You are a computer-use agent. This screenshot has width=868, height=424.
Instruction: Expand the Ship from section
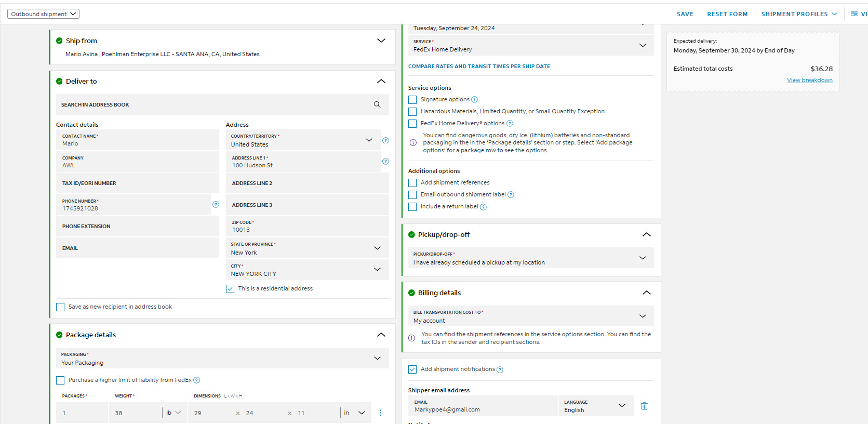(x=381, y=41)
